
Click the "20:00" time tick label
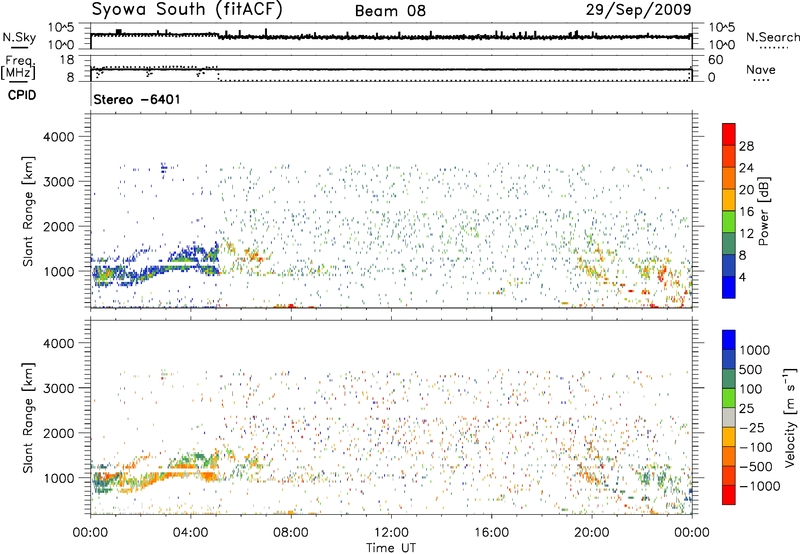pos(592,533)
